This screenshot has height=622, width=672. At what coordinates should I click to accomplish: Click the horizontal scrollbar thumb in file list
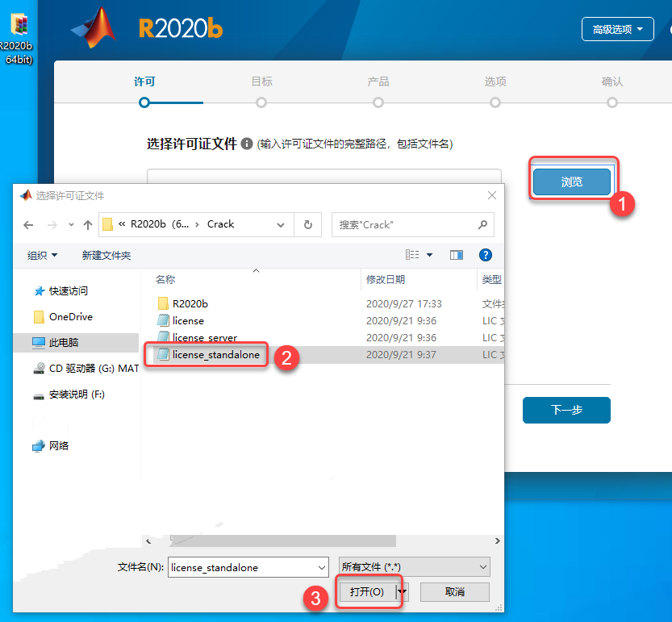(283, 541)
